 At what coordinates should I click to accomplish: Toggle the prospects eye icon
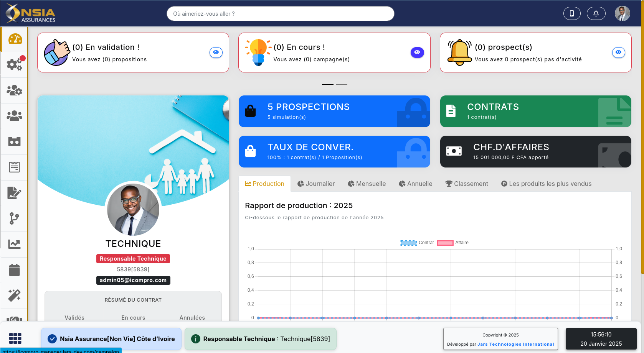[618, 53]
